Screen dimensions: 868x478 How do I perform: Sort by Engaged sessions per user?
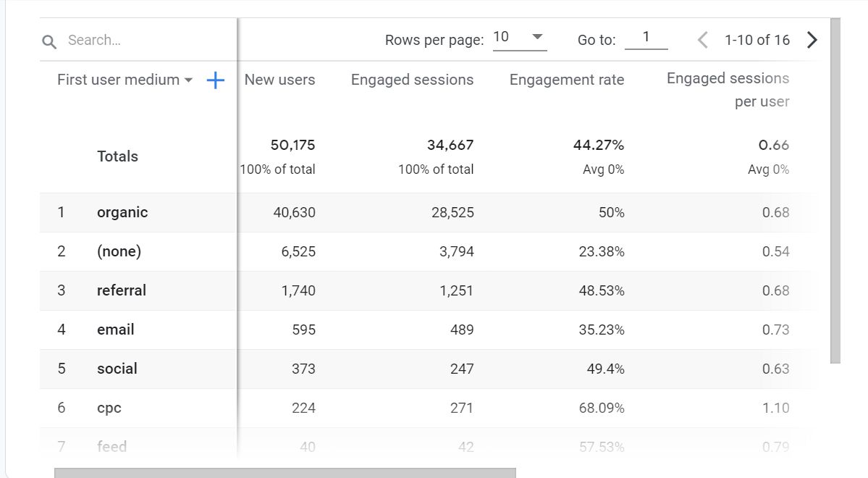point(728,90)
